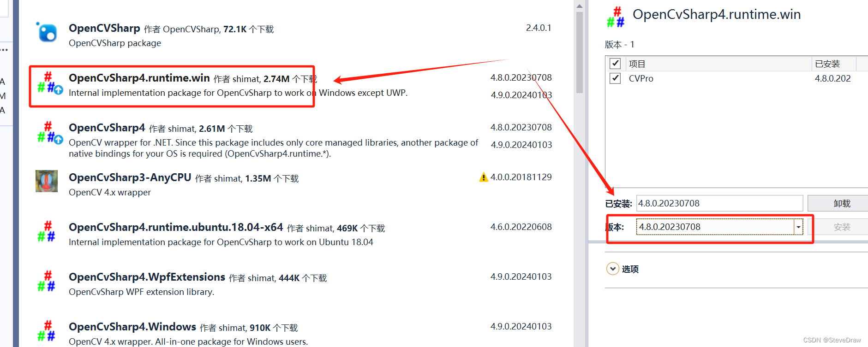The image size is (868, 347).
Task: Click 'OpenCvSharp WPF extension library.' description
Action: pyautogui.click(x=142, y=292)
